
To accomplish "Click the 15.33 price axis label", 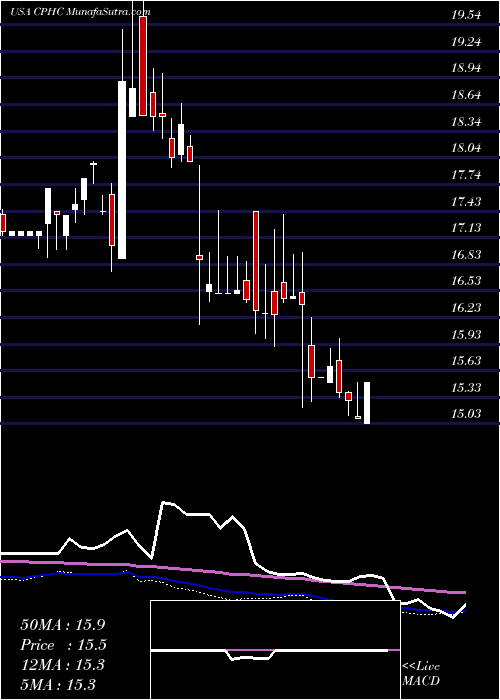I will tap(466, 388).
